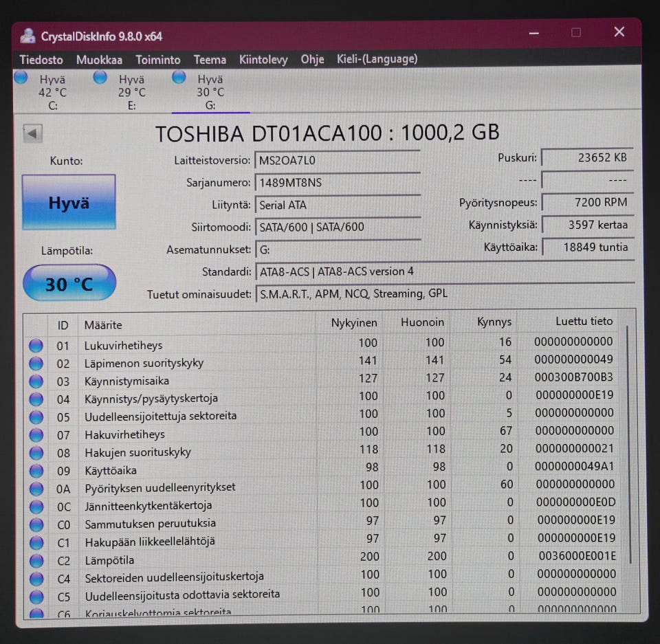Select drive C: status orb

coord(21,78)
